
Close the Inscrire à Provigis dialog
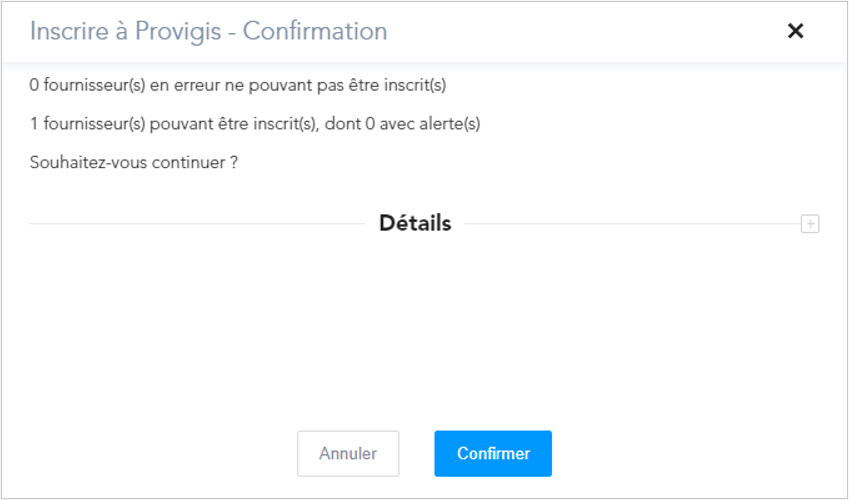(x=795, y=31)
